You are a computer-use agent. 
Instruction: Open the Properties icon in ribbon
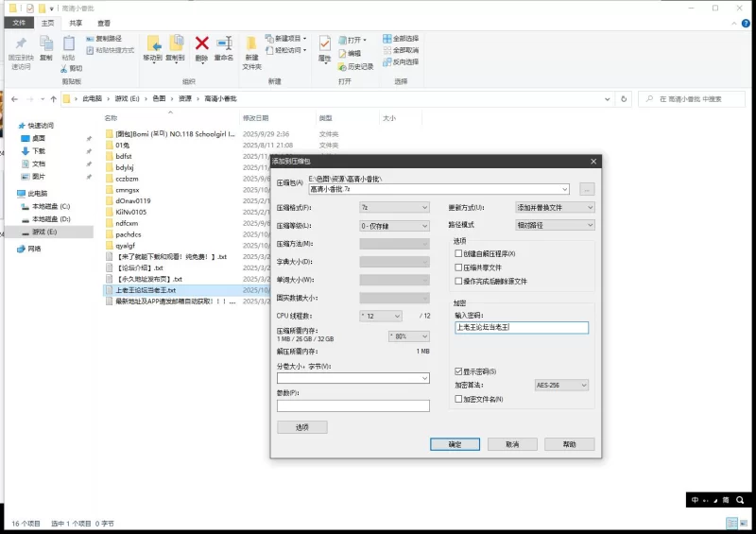click(324, 43)
